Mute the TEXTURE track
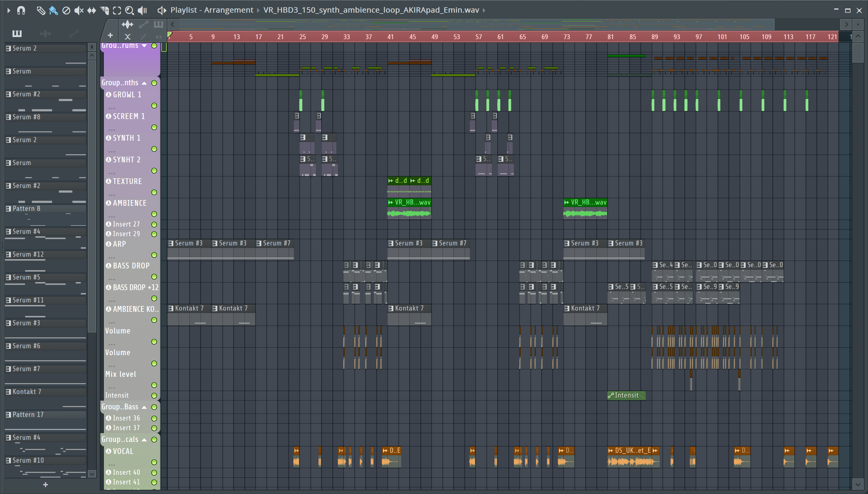 pyautogui.click(x=154, y=192)
